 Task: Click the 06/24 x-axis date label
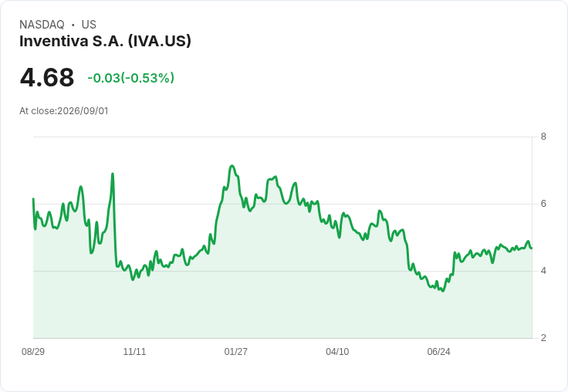click(438, 351)
